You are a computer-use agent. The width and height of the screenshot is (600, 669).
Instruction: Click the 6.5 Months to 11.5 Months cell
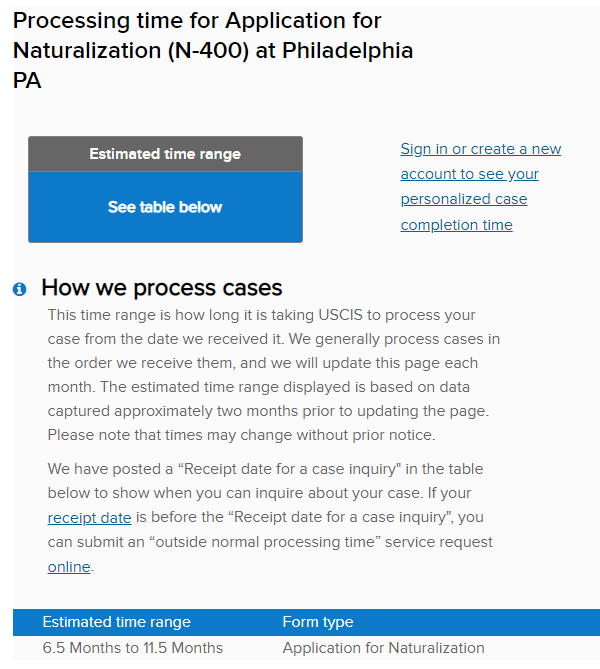point(133,648)
